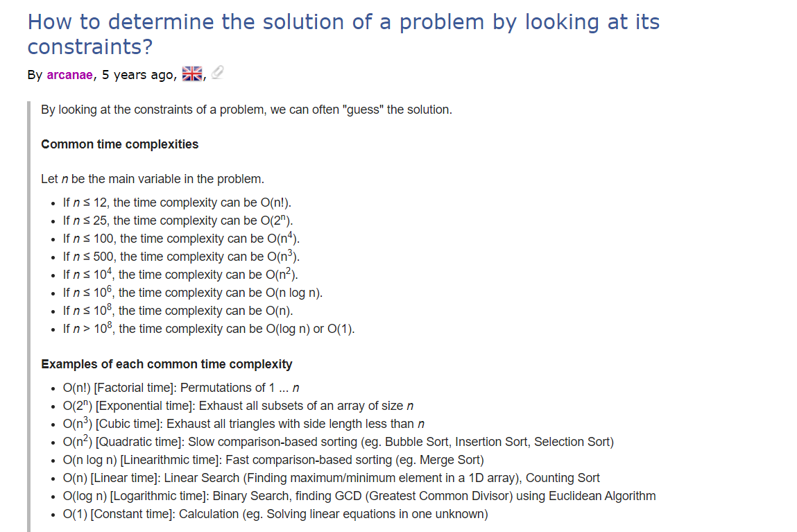Viewport: 797px width, 532px height.
Task: Click the Factorial time example line
Action: pyautogui.click(x=181, y=388)
